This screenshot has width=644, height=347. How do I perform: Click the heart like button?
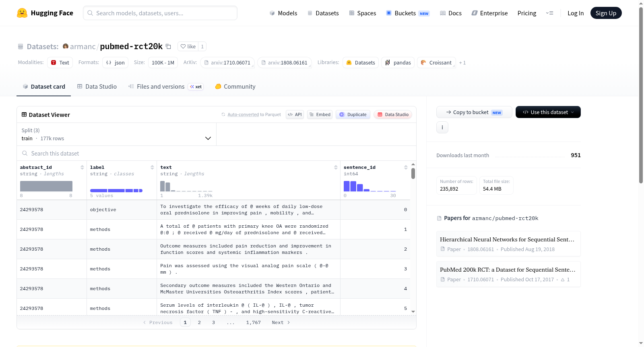[188, 46]
